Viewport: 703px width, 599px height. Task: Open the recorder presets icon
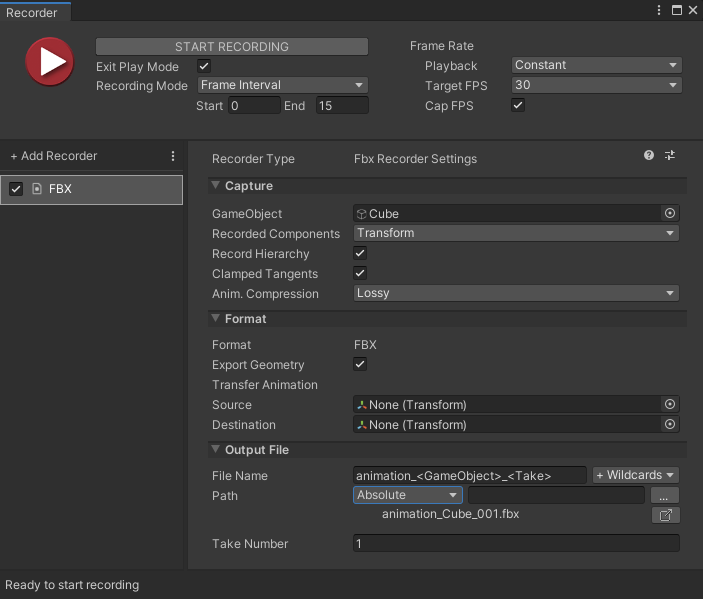point(670,156)
